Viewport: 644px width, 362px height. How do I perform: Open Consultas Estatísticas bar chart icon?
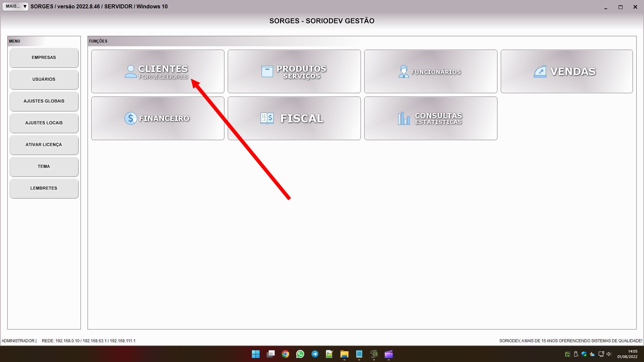coord(404,118)
